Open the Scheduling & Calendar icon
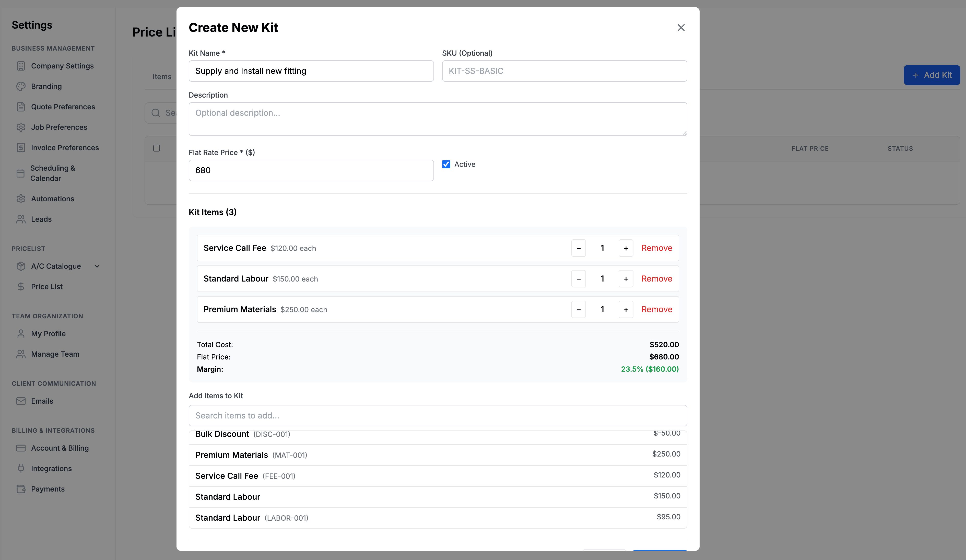This screenshot has height=560, width=966. [21, 173]
